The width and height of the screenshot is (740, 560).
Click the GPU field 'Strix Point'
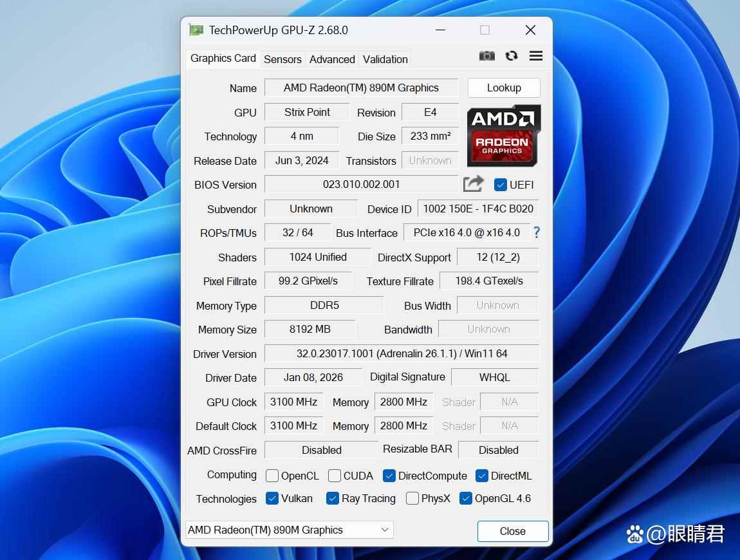click(307, 112)
